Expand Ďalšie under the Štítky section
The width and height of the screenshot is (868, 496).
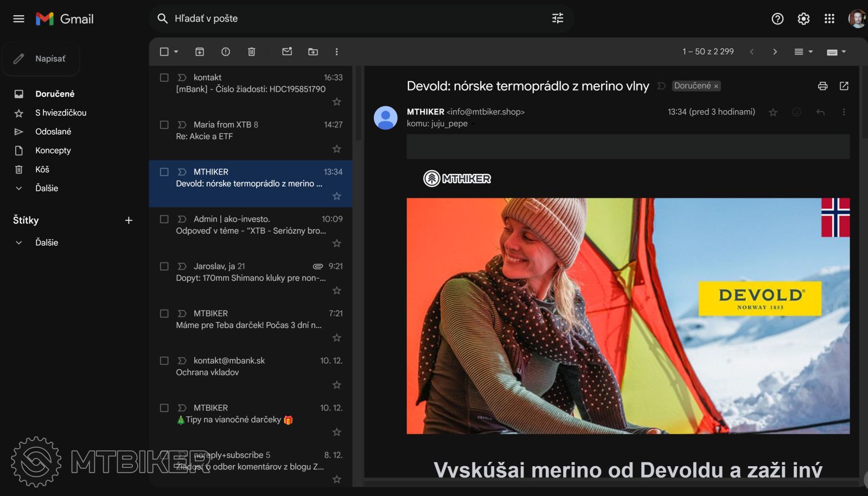tap(46, 242)
